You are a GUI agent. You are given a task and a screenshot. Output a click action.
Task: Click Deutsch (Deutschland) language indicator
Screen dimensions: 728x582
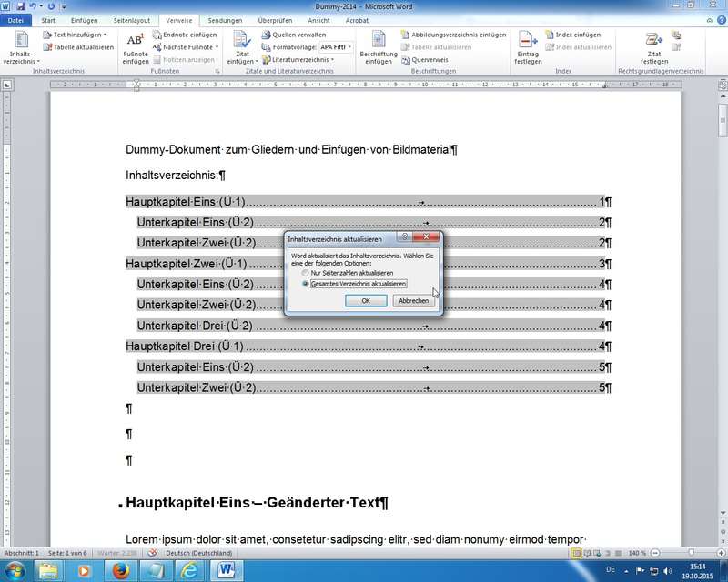[x=198, y=553]
